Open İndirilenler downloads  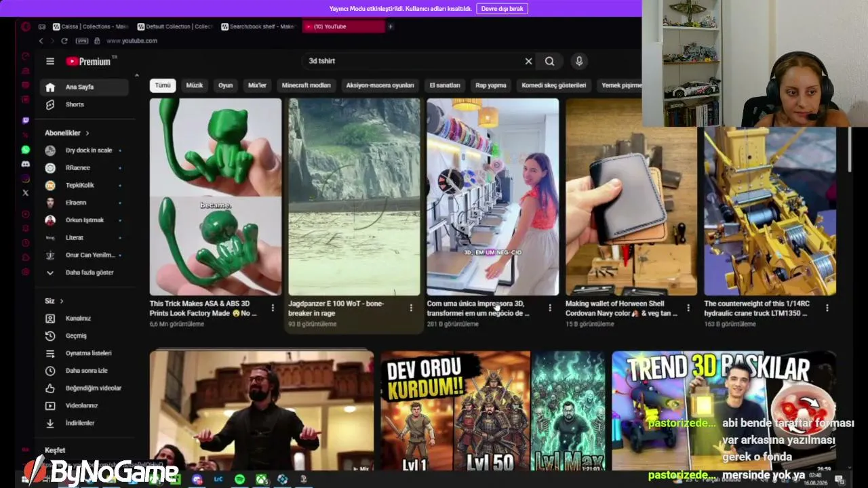pos(83,423)
